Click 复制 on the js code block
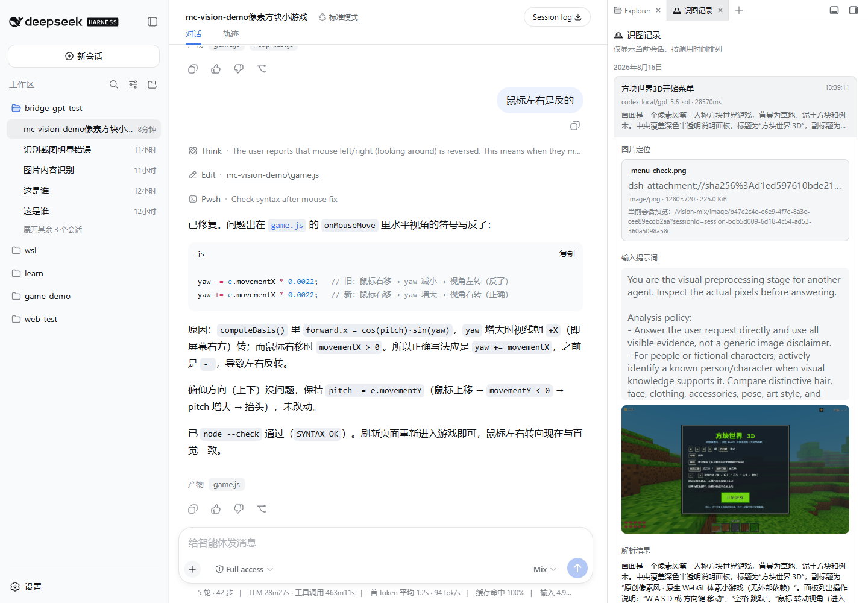Screen dimensions: 868x603 pos(567,254)
